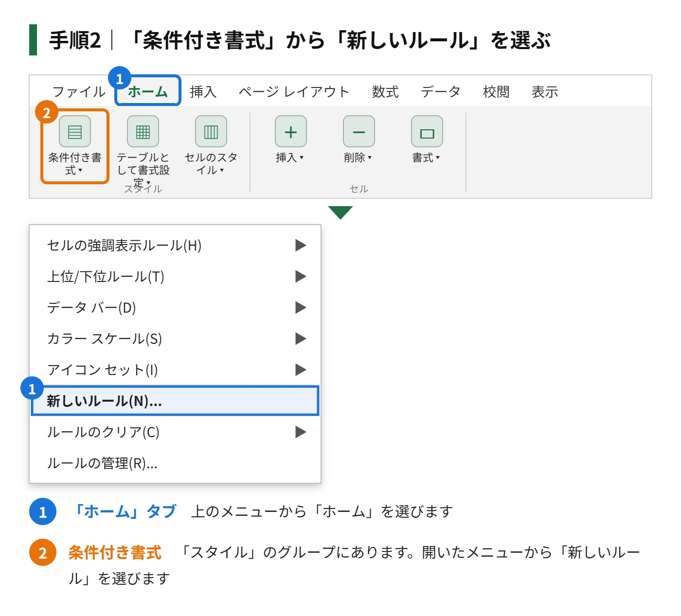Select 新しいルール(N)... menu item
681x616 pixels.
tap(175, 401)
